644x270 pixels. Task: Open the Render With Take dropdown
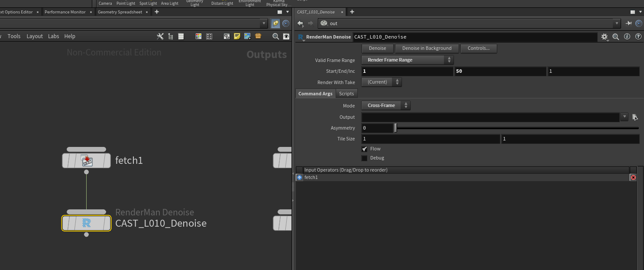click(x=382, y=82)
